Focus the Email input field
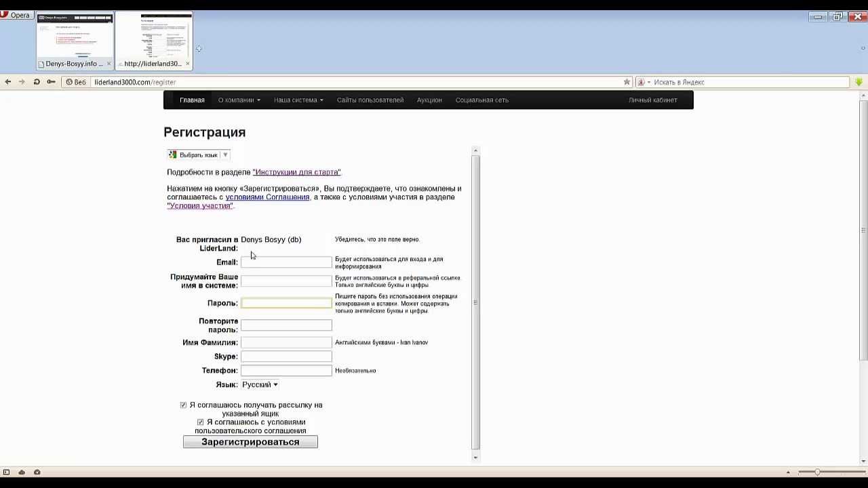The height and width of the screenshot is (488, 868). point(286,262)
